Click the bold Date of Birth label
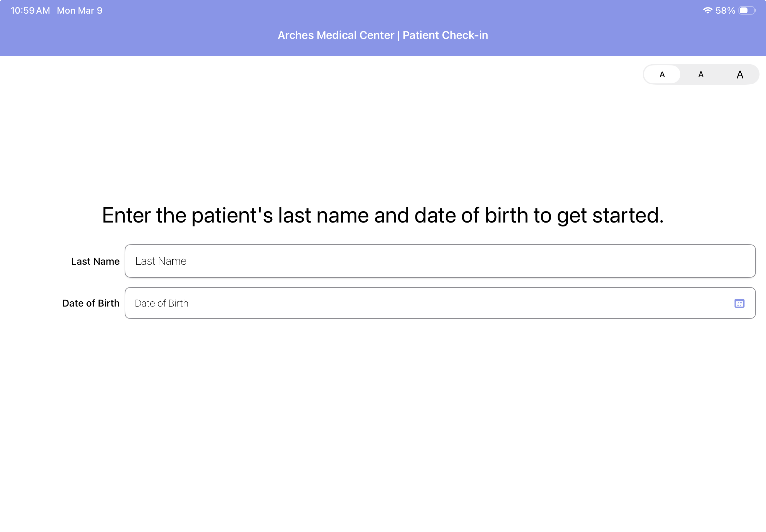The height and width of the screenshot is (532, 766). (91, 303)
